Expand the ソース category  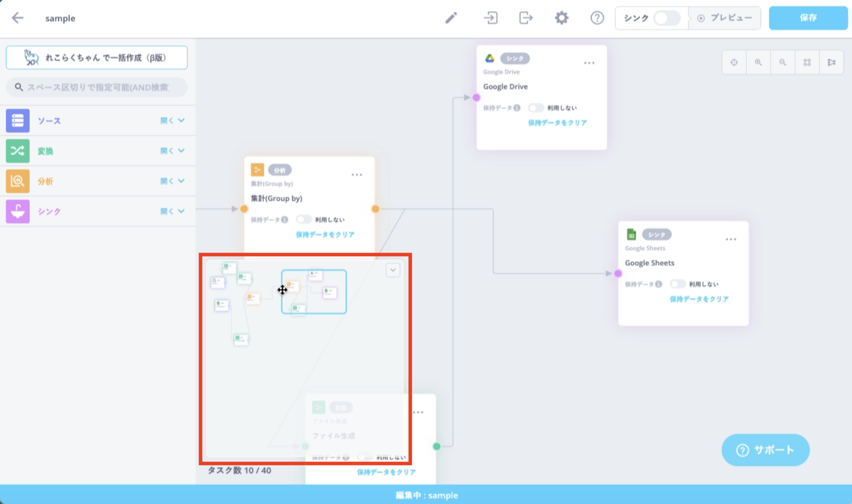click(x=173, y=120)
